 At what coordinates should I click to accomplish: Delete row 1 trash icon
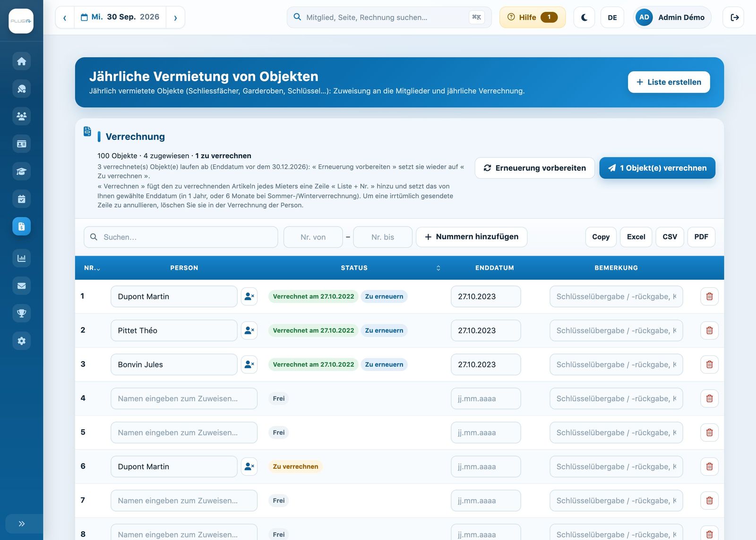(x=709, y=297)
